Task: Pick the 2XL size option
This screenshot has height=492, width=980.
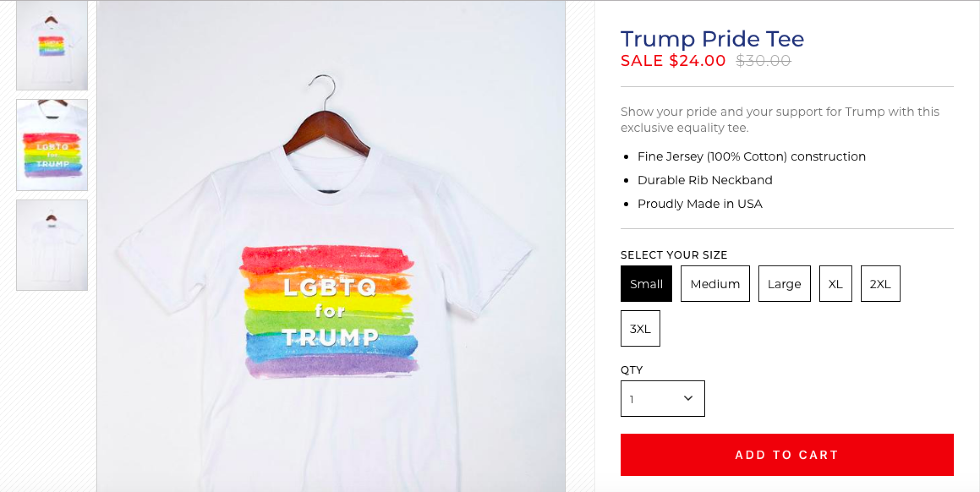Action: (x=881, y=284)
